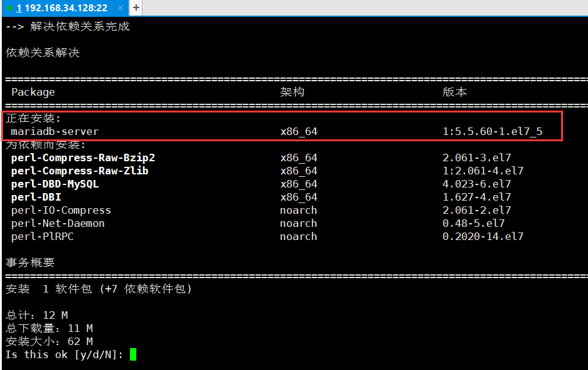Click the 依赖关系解决 line
588x370 pixels.
pyautogui.click(x=42, y=52)
